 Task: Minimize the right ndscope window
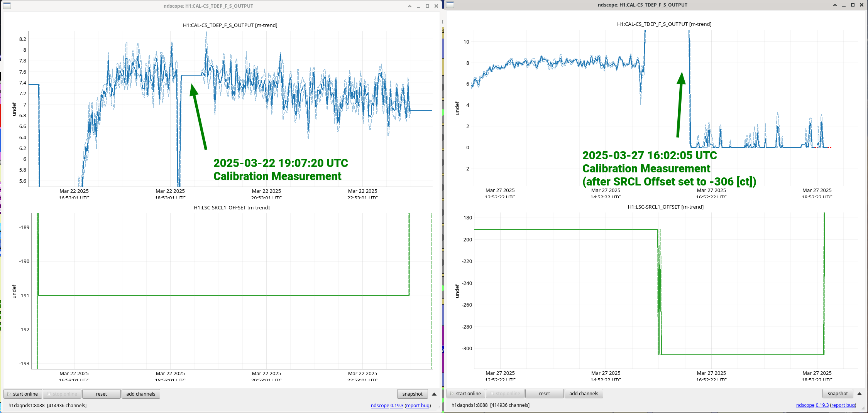(x=844, y=5)
